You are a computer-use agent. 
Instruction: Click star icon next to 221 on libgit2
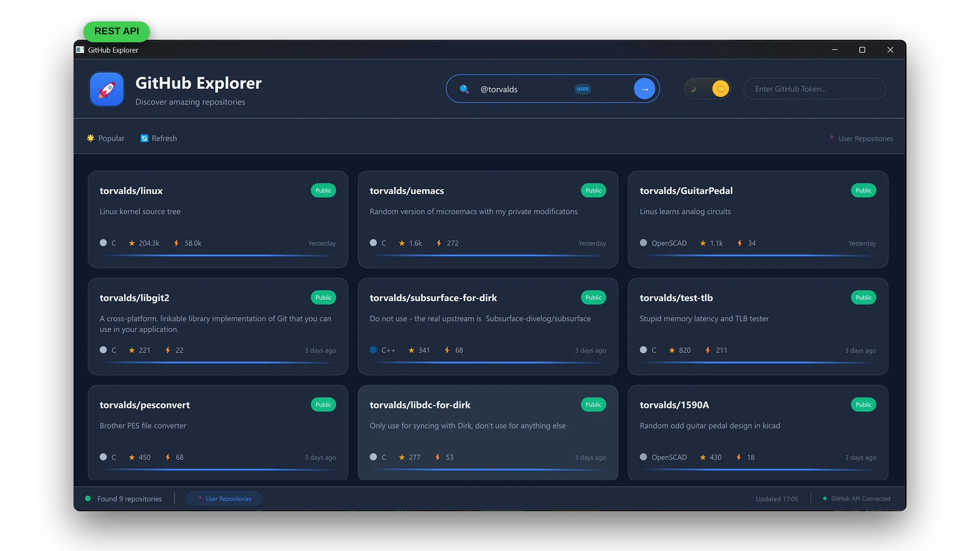[132, 350]
